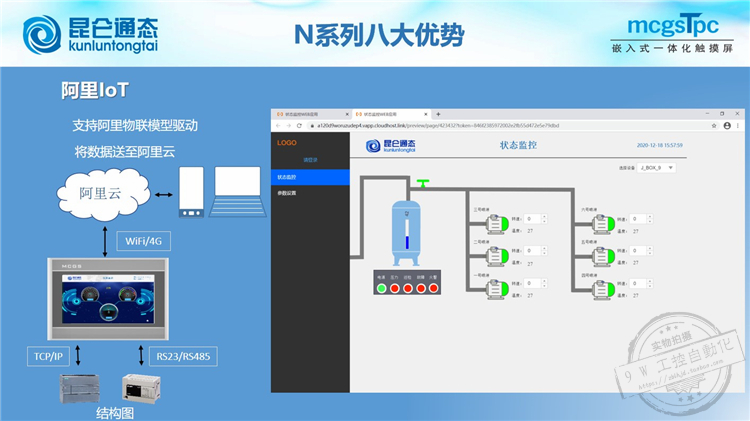This screenshot has height=421, width=750.
Task: Click the green 电源 indicator light
Action: (x=381, y=288)
